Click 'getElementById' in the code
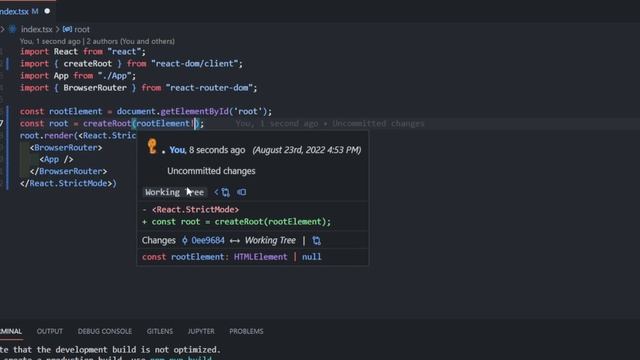The width and height of the screenshot is (640, 360). [x=194, y=111]
